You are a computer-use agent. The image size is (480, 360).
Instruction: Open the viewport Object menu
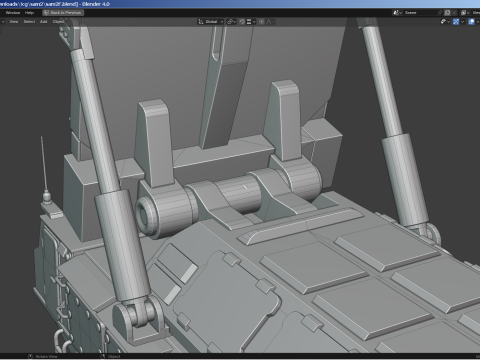(x=58, y=22)
